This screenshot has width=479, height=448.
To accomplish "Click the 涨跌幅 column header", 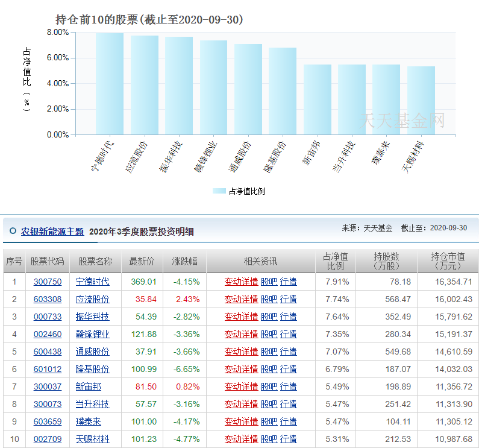I will pos(184,261).
